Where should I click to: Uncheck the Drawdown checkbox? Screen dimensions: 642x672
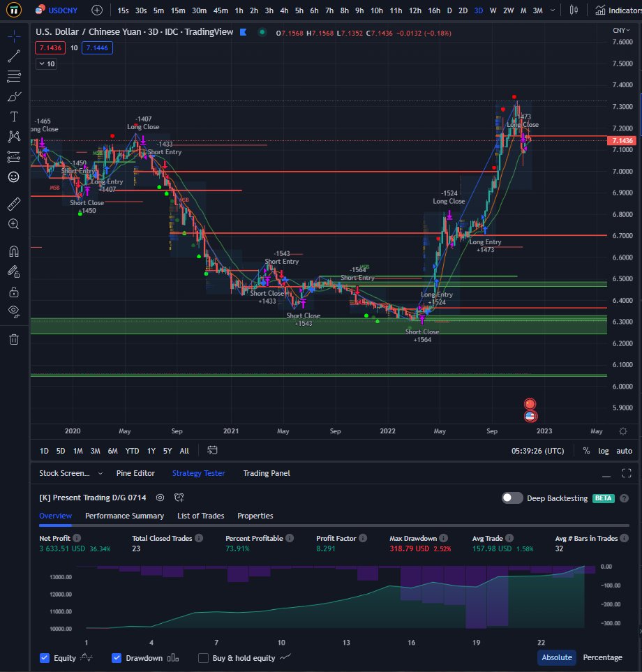pos(116,657)
